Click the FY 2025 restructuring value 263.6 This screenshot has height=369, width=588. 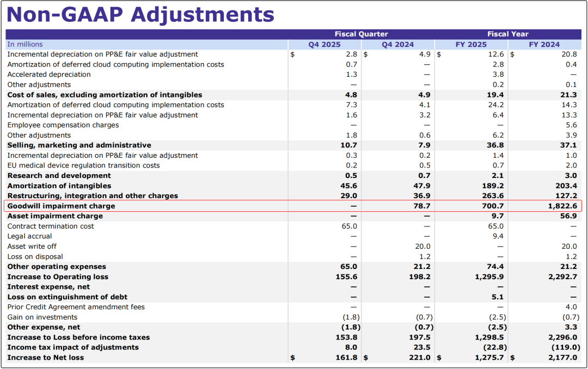click(x=493, y=196)
